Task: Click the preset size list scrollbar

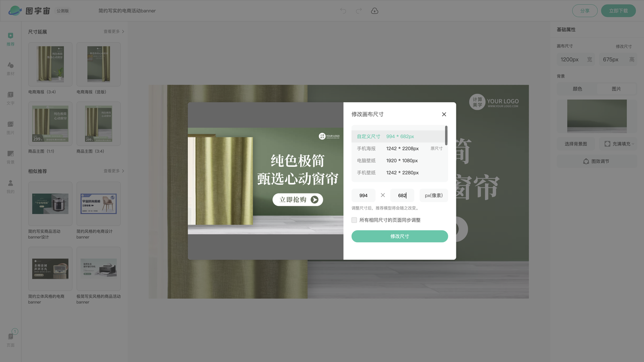Action: (446, 136)
